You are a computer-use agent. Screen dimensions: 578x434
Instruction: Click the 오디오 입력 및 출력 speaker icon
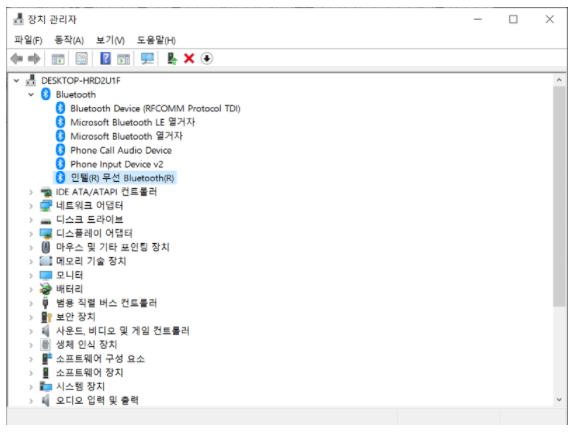click(x=45, y=400)
